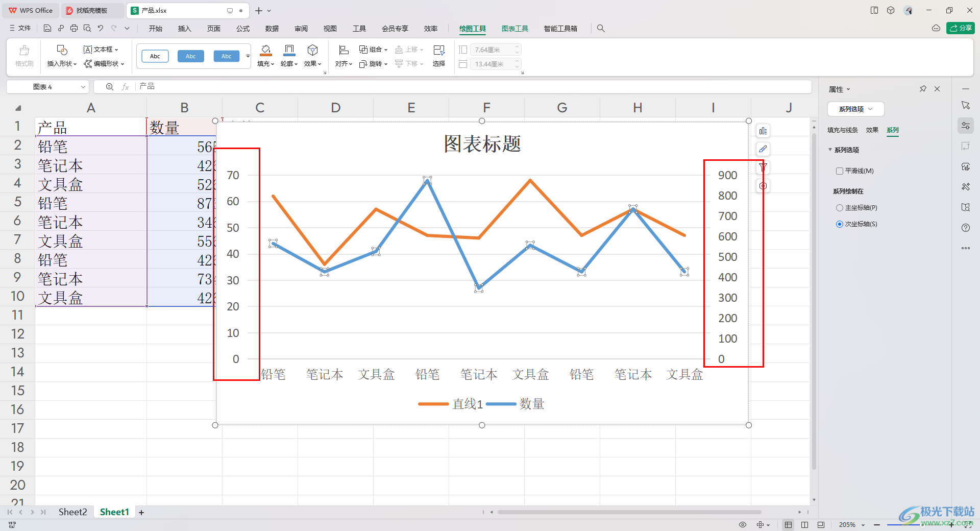
Task: Open the 文件 (File) menu
Action: 20,29
